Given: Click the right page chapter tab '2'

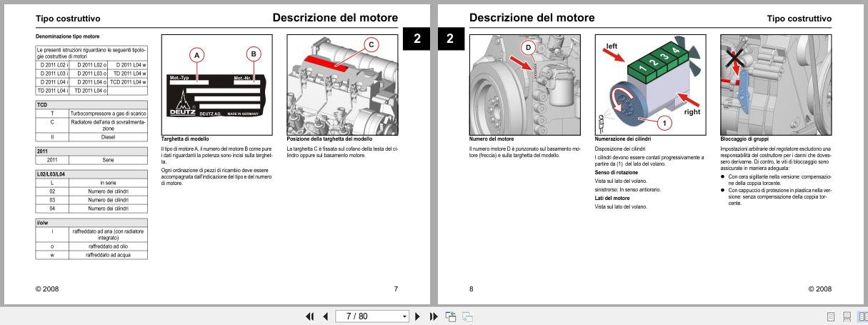Looking at the screenshot, I should coord(451,38).
